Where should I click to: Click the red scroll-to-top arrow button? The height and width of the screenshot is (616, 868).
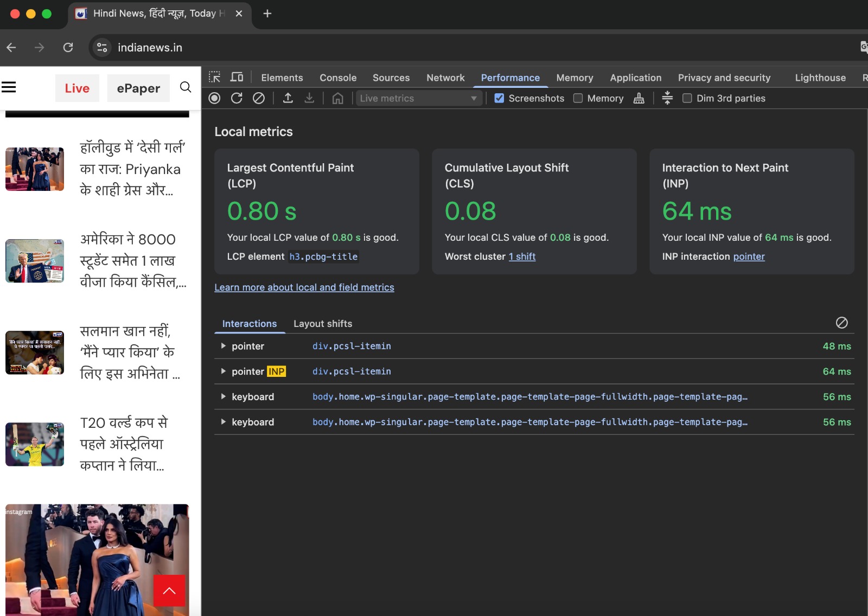169,591
